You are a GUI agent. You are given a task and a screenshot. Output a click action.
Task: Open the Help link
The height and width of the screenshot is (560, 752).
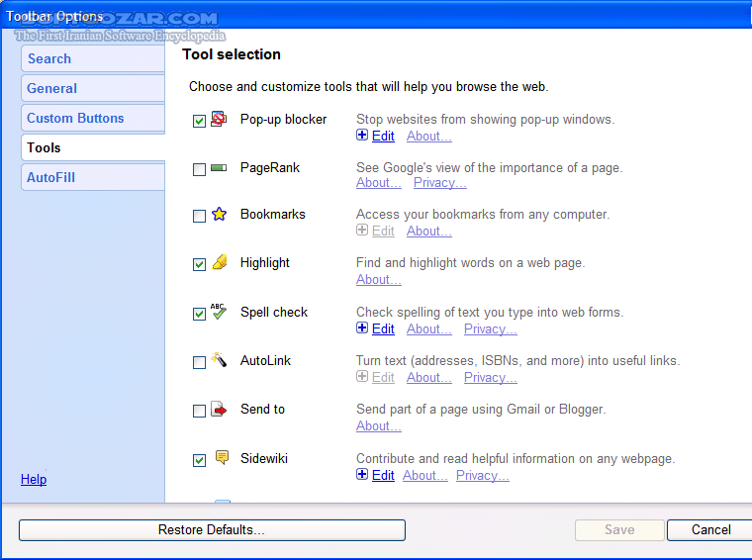pyautogui.click(x=34, y=479)
